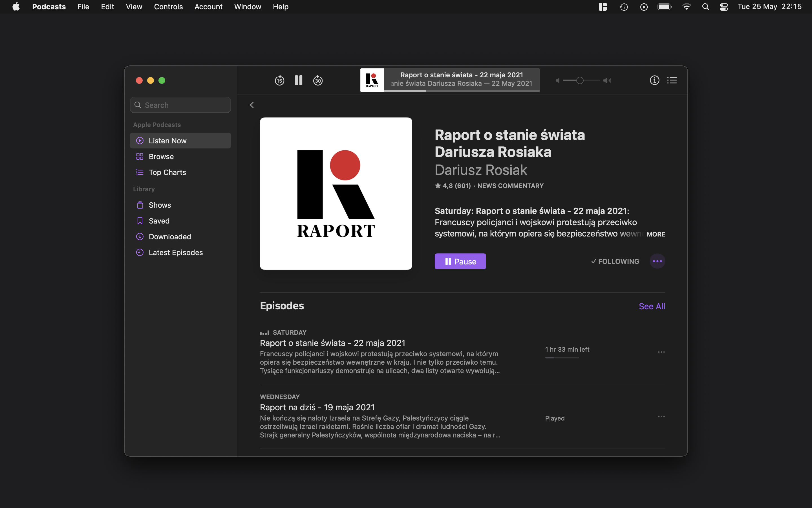Click the now-playing episode title

(461, 75)
